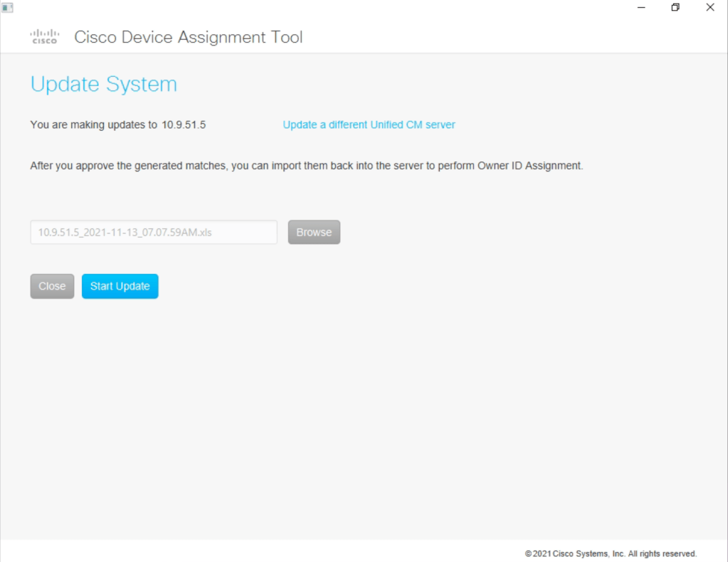This screenshot has width=728, height=562.
Task: Click the 10.9.51.5 server IP address
Action: tap(184, 124)
